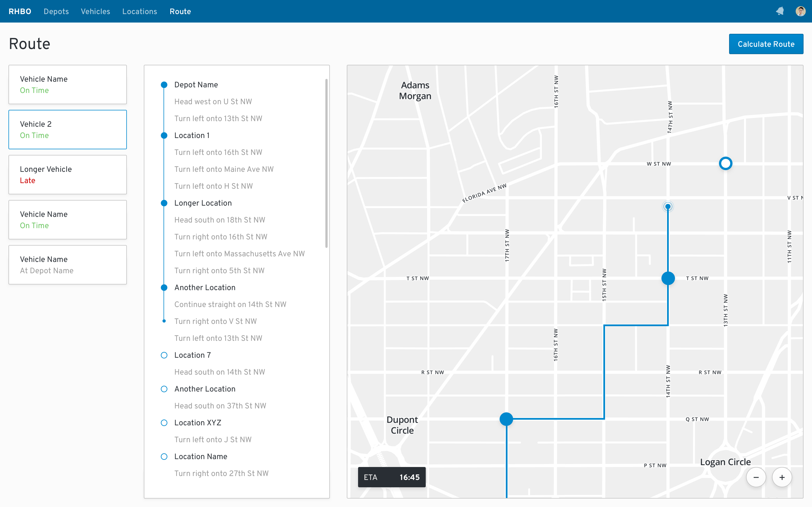
Task: Click the hollow blue Location 7 circle marker
Action: pyautogui.click(x=164, y=355)
